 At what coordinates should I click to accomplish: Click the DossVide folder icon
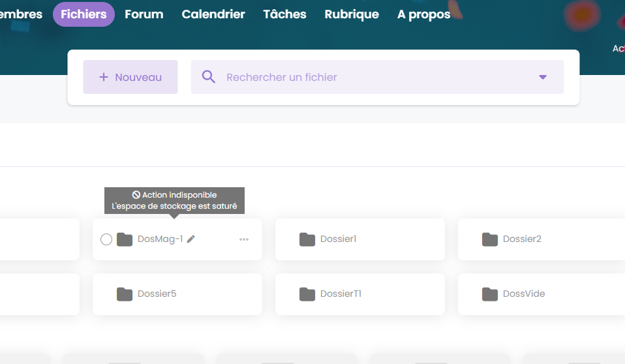(490, 294)
